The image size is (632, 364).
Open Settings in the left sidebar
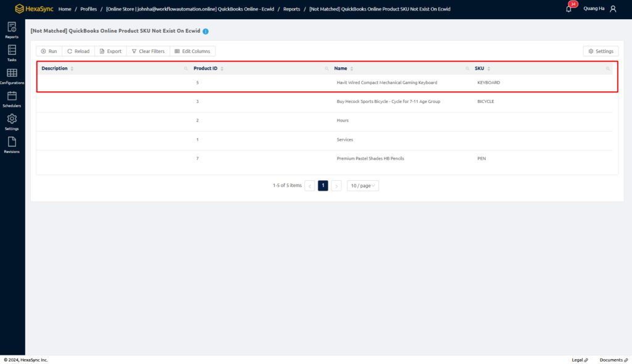(12, 122)
